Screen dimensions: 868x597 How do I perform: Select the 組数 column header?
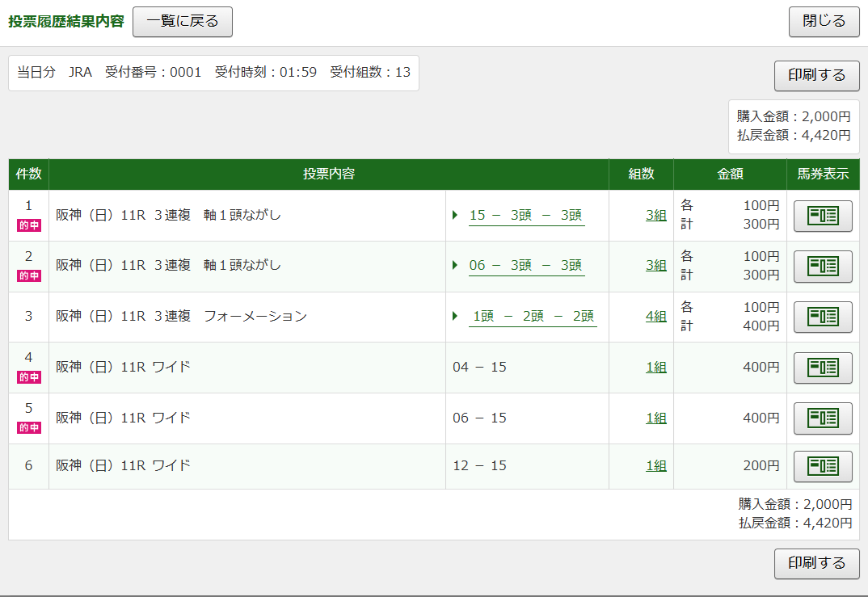(x=641, y=174)
